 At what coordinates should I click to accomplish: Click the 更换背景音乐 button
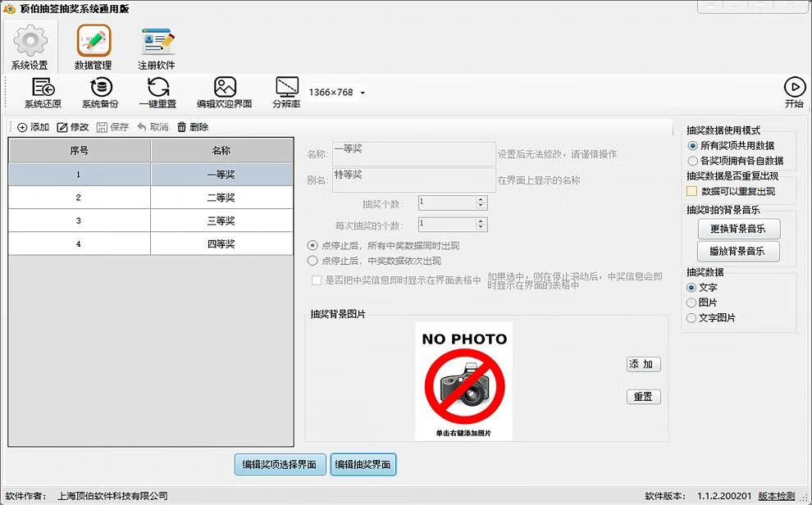[738, 228]
